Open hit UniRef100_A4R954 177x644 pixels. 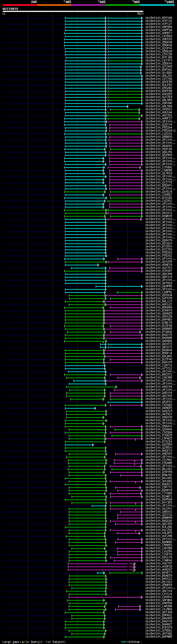(159, 603)
